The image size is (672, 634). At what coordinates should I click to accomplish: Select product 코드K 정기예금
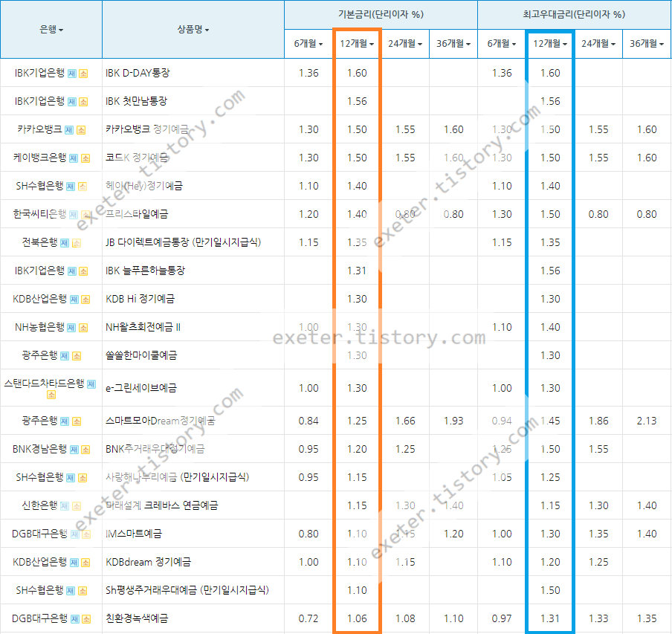pos(137,158)
